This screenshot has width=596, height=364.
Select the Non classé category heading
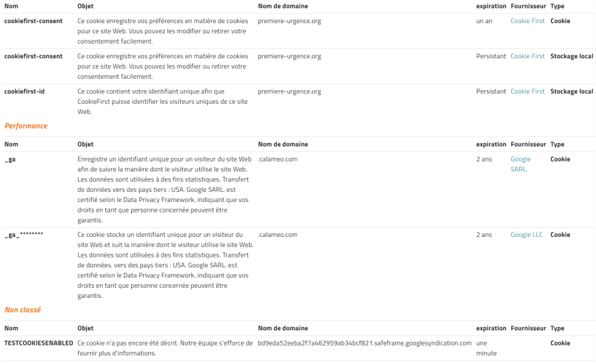pyautogui.click(x=23, y=310)
